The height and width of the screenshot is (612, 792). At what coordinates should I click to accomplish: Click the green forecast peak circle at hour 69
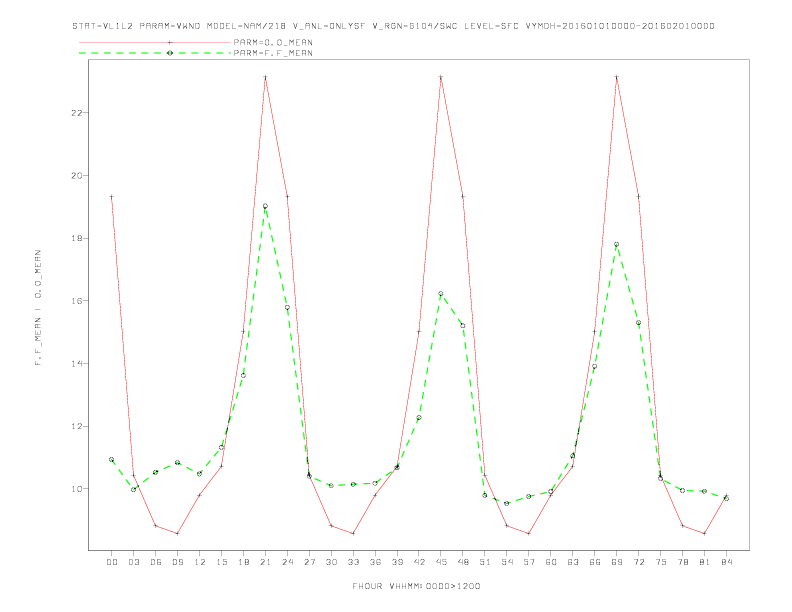tap(617, 244)
